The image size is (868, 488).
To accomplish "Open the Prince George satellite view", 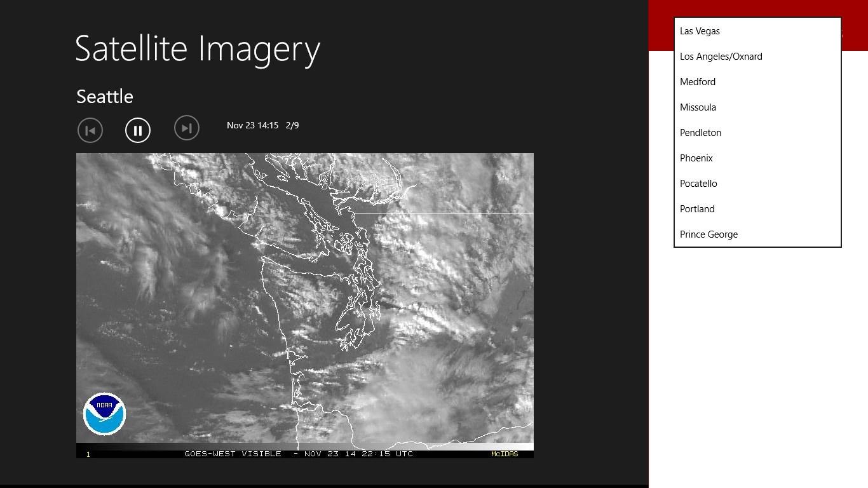I will [x=709, y=234].
